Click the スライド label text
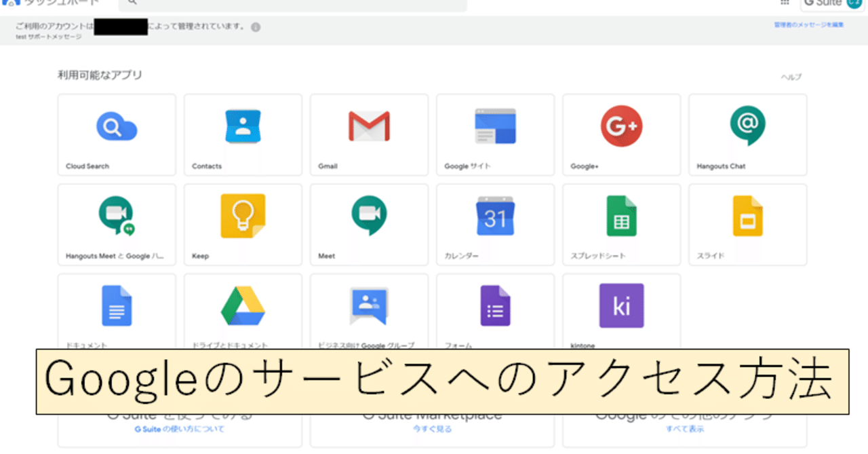868x454 pixels. click(711, 257)
